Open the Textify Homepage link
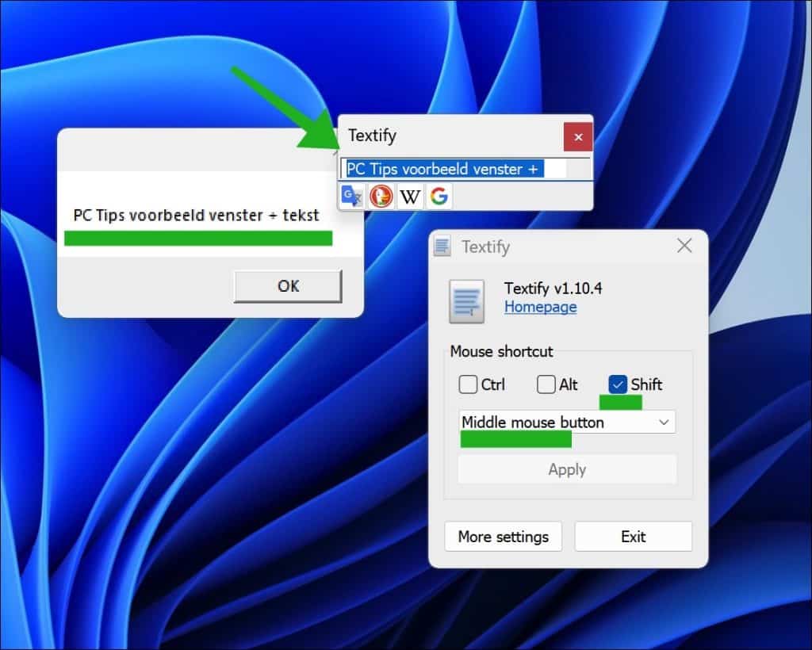Viewport: 812px width, 650px height. 540,307
